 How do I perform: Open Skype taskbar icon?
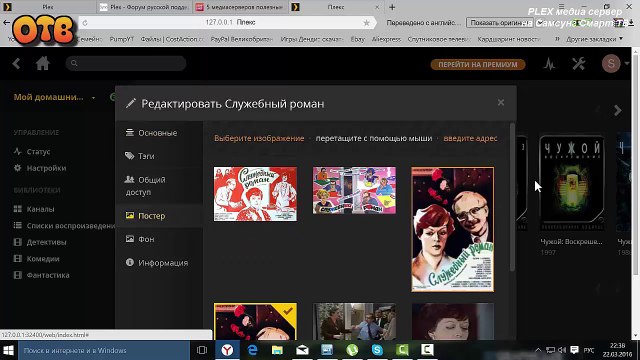pos(377,350)
